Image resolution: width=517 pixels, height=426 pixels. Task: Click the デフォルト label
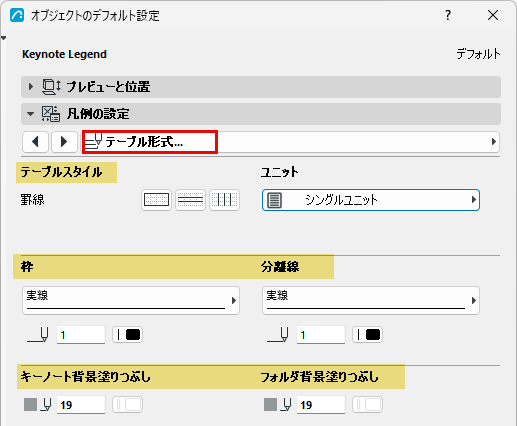click(478, 54)
